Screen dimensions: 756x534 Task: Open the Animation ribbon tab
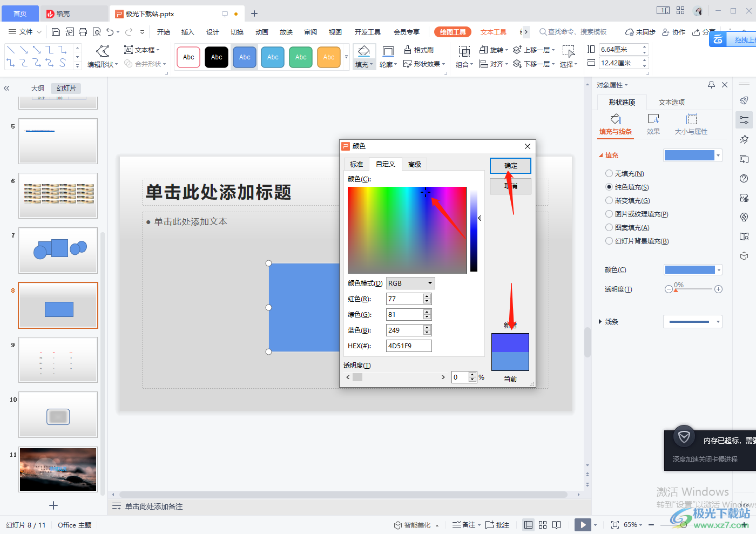click(x=262, y=32)
